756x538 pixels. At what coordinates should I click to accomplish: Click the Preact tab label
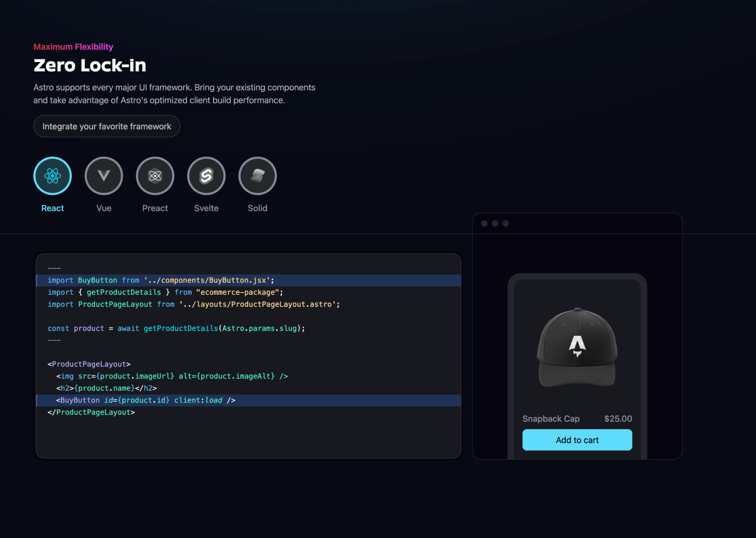click(x=155, y=208)
